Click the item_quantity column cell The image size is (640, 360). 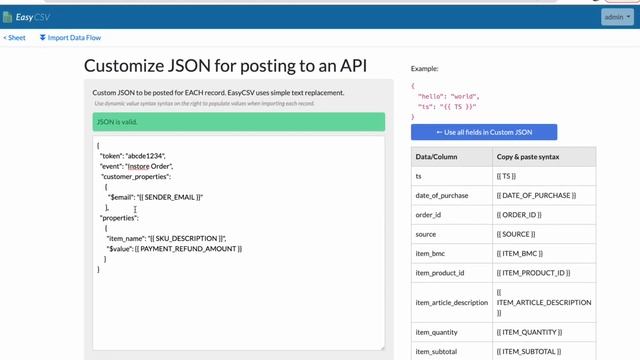(x=452, y=332)
